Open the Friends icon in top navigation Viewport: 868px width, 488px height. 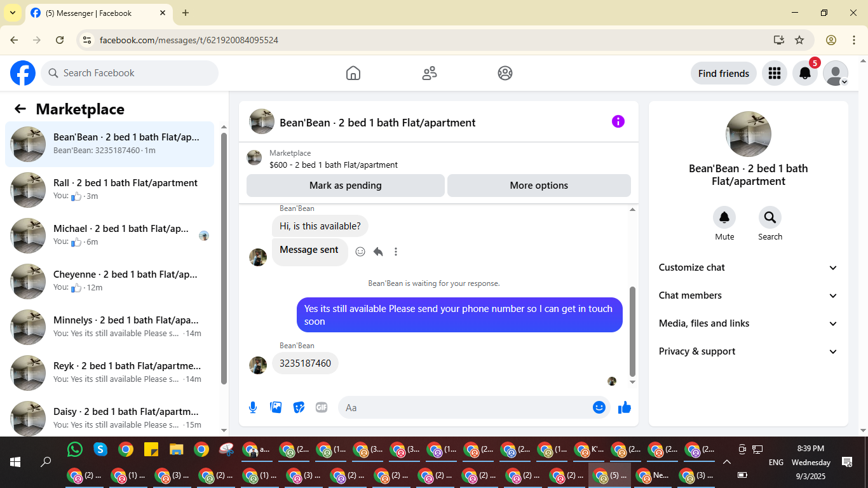pos(430,73)
